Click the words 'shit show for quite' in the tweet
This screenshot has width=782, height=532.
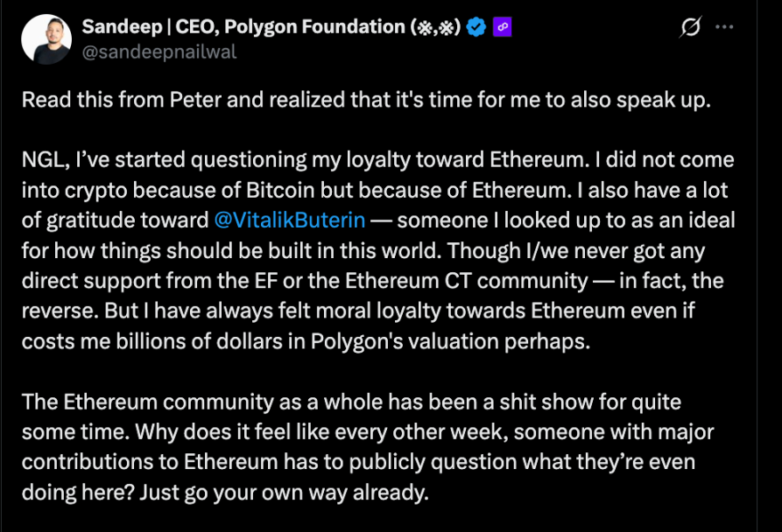605,402
